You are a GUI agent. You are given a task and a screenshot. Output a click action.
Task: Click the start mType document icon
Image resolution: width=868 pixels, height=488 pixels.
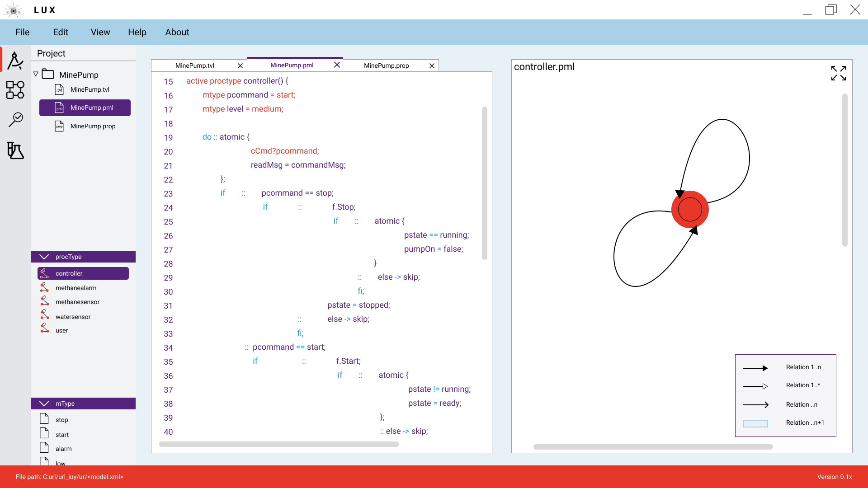44,433
